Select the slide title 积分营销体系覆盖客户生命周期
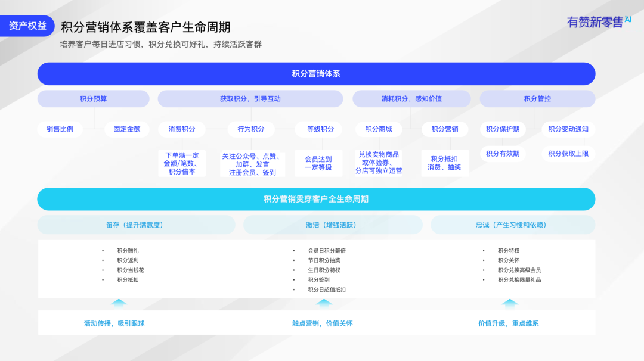This screenshot has width=644, height=361. pyautogui.click(x=145, y=27)
